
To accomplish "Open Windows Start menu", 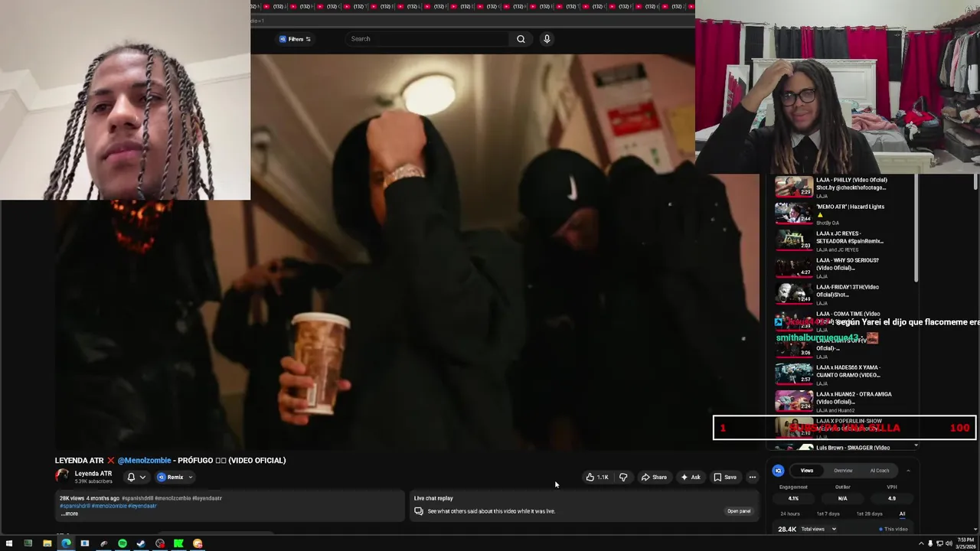I will click(x=9, y=543).
